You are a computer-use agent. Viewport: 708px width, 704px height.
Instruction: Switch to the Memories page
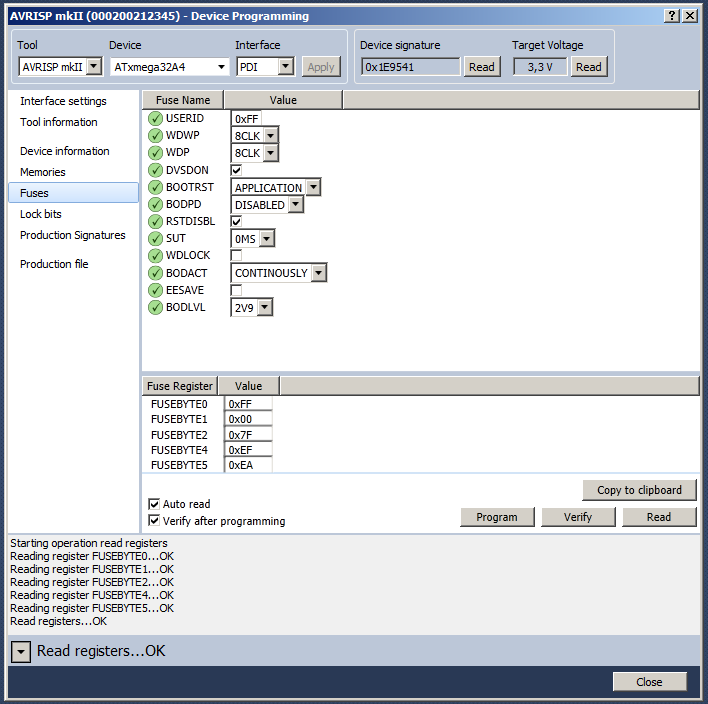(42, 172)
